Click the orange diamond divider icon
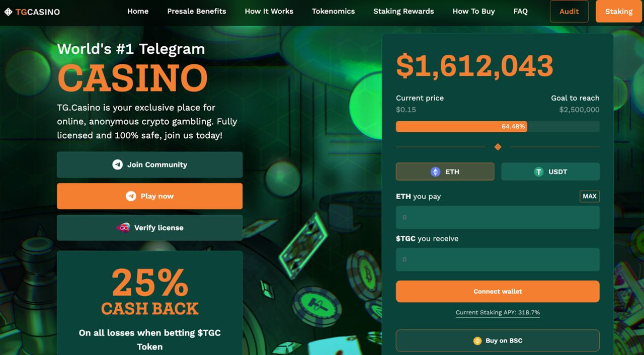This screenshot has height=355, width=644. (498, 147)
